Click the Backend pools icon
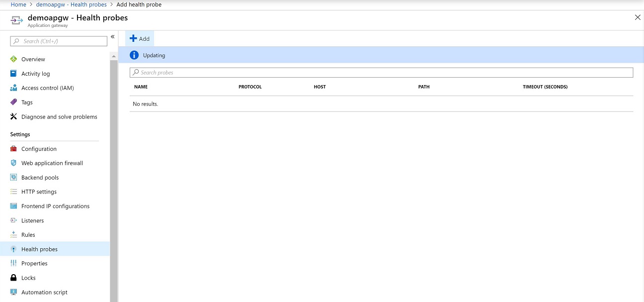This screenshot has width=644, height=302. (x=13, y=178)
